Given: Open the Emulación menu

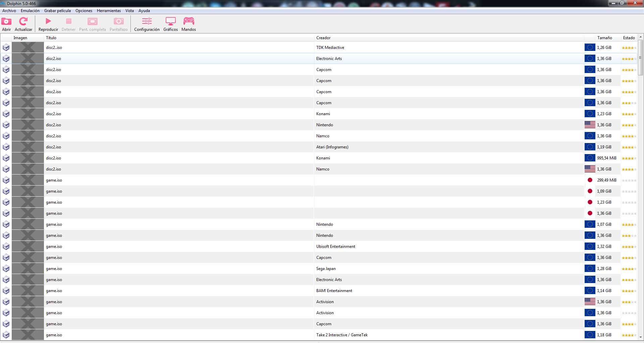Looking at the screenshot, I should click(30, 11).
